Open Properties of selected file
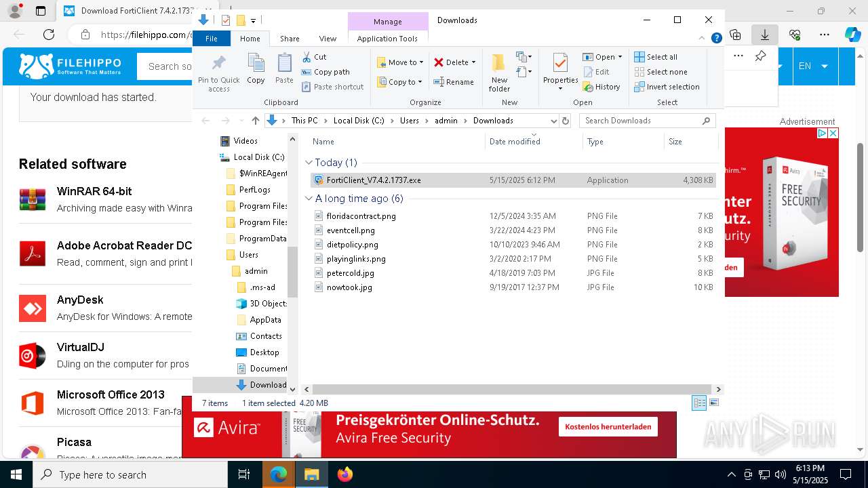 [560, 73]
